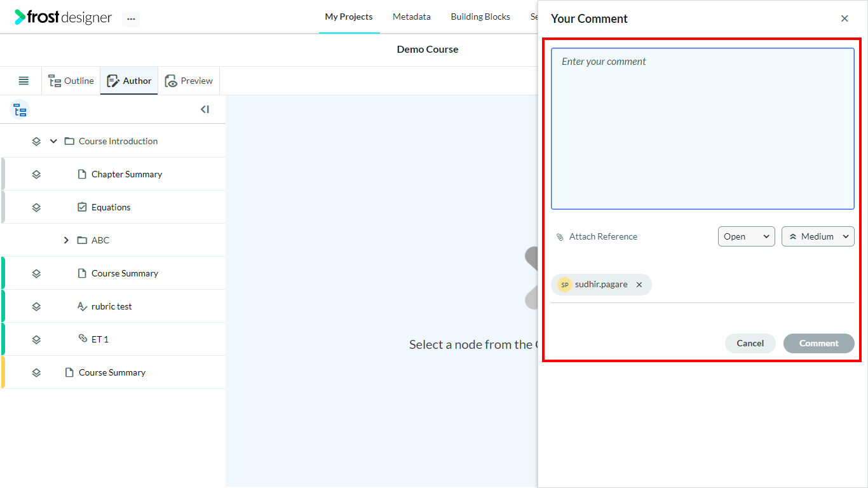Click the Cancel button
Screen dimensions: 868x488
click(x=750, y=343)
